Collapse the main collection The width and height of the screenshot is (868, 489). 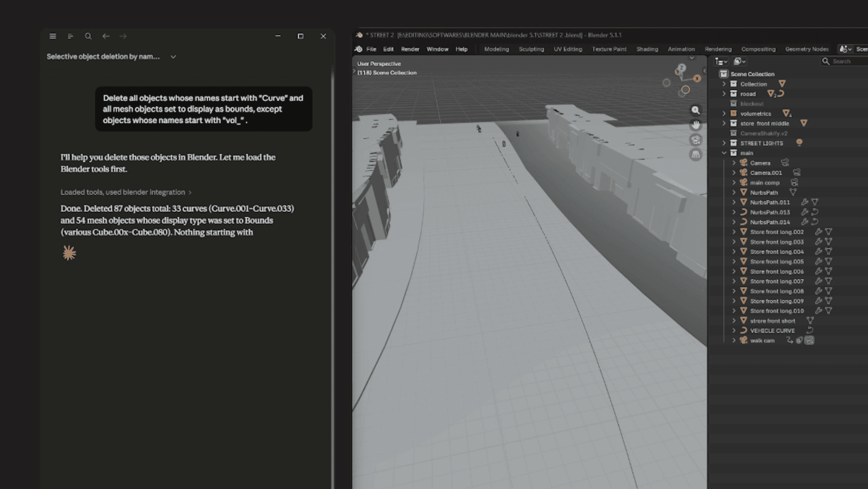724,153
